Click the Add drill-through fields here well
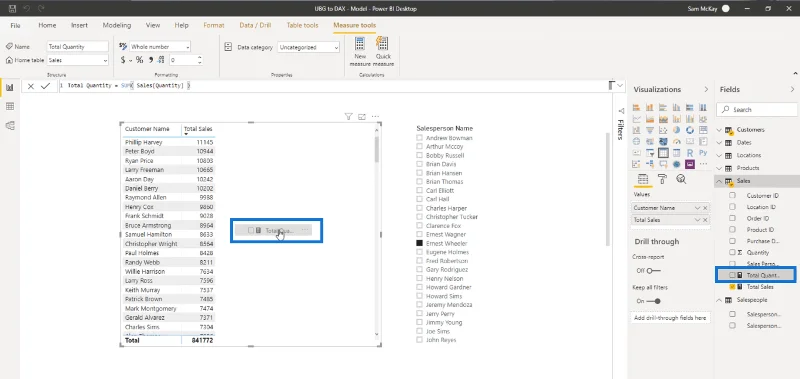Screen dimensions: 800x379 tap(670, 318)
